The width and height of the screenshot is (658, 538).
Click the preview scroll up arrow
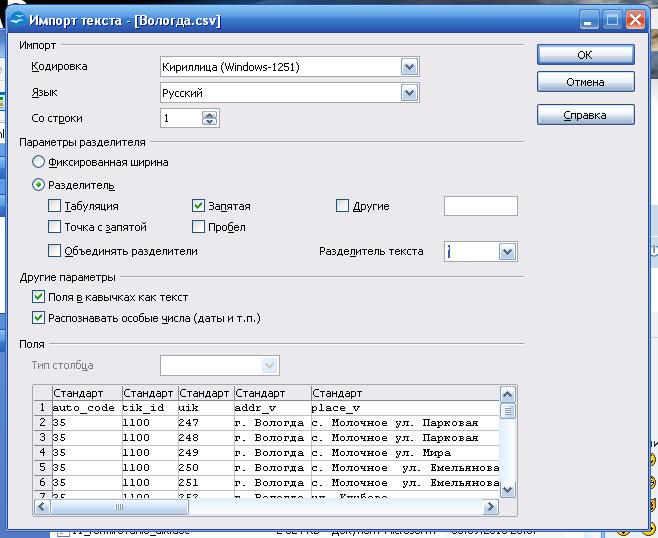tap(508, 394)
